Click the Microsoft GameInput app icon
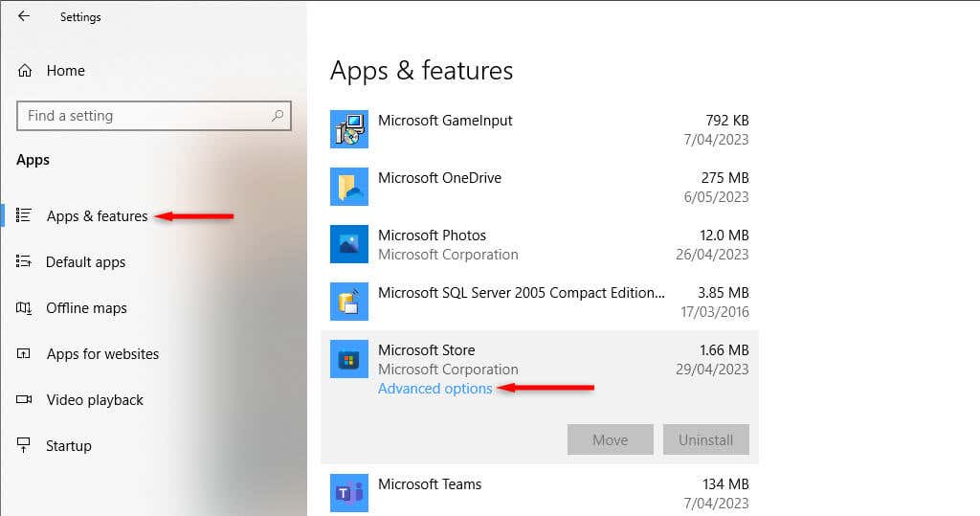 click(x=348, y=129)
